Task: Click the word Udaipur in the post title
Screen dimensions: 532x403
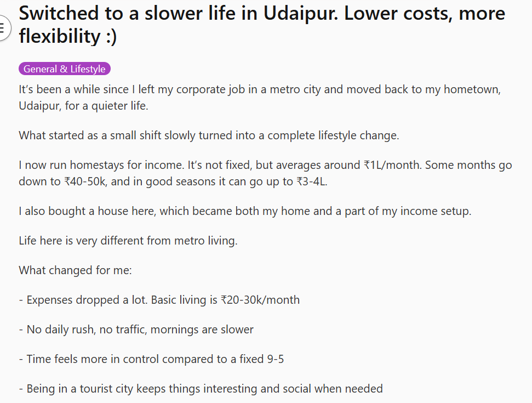Action: [301, 14]
